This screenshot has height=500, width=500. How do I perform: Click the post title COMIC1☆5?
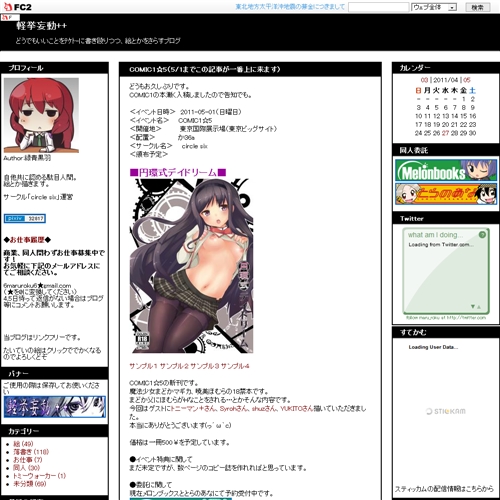coord(205,69)
